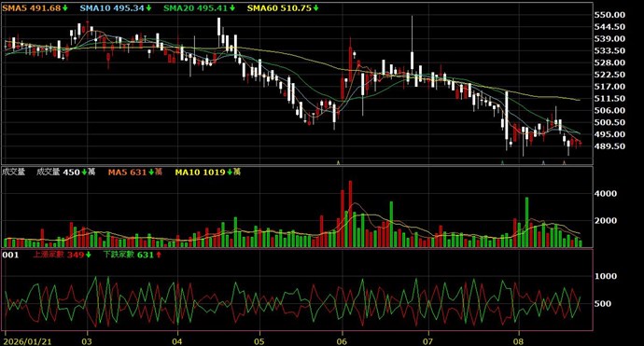Select the SMA10 495.34 indicator label
This screenshot has height=346, width=644.
(x=112, y=7)
